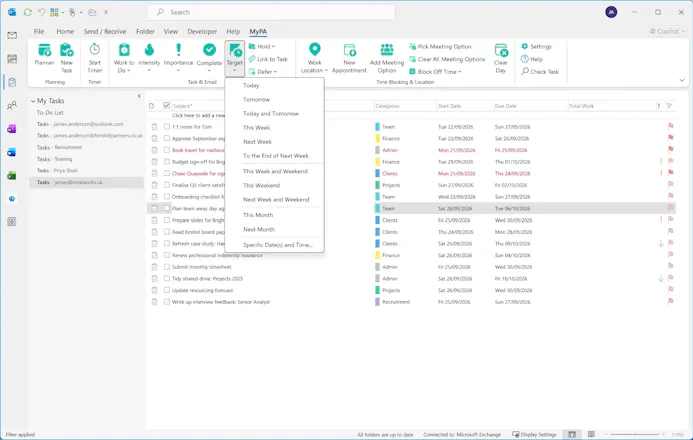
Task: Sort by the Categories column header
Action: tap(405, 106)
